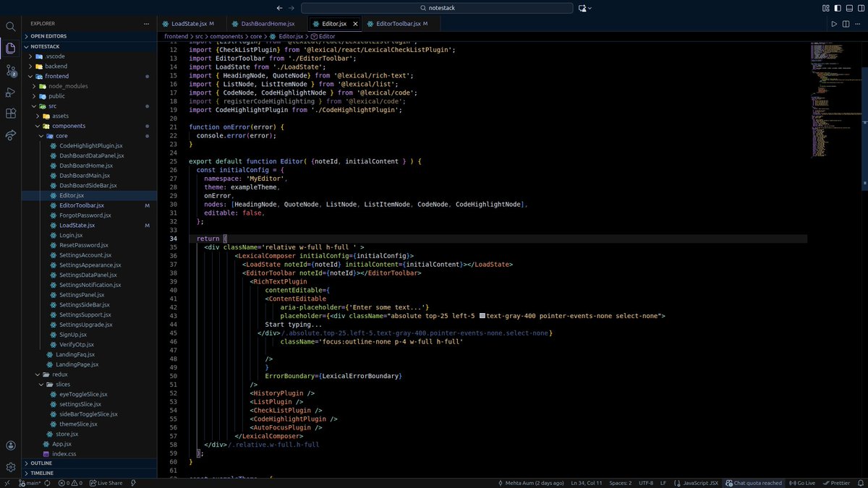Open the notifications bell icon
The image size is (868, 488).
click(x=859, y=483)
